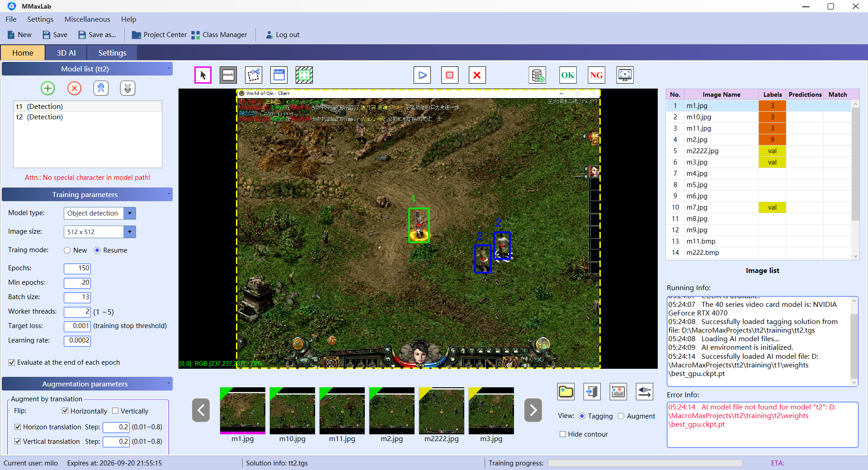
Task: Open Miscellaneous menu
Action: pyautogui.click(x=87, y=19)
